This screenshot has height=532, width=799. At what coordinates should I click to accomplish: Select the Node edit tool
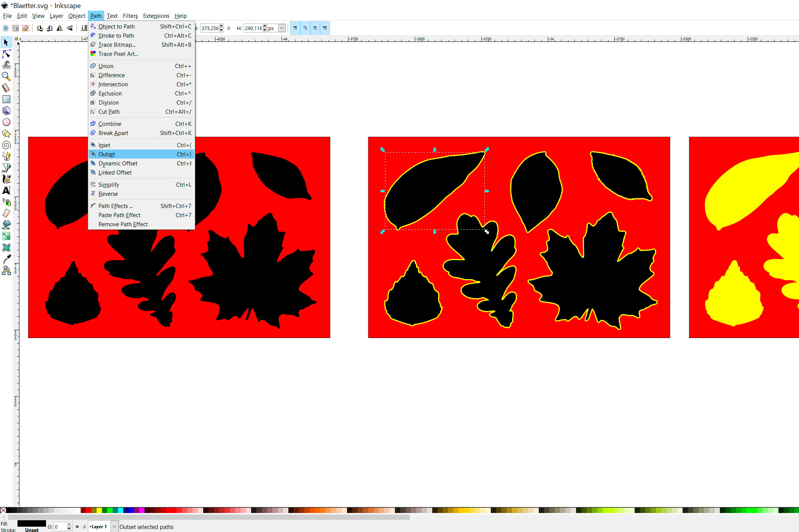[6, 54]
